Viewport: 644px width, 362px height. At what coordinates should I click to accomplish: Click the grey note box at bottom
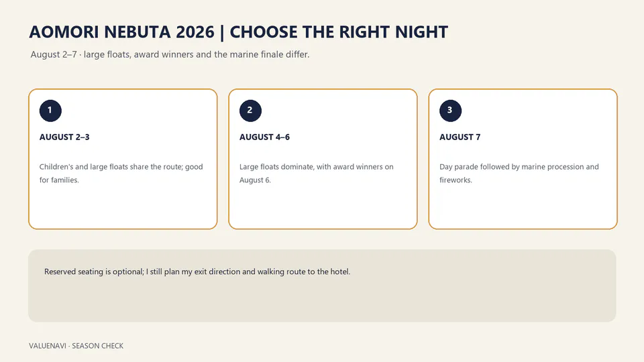(322, 286)
